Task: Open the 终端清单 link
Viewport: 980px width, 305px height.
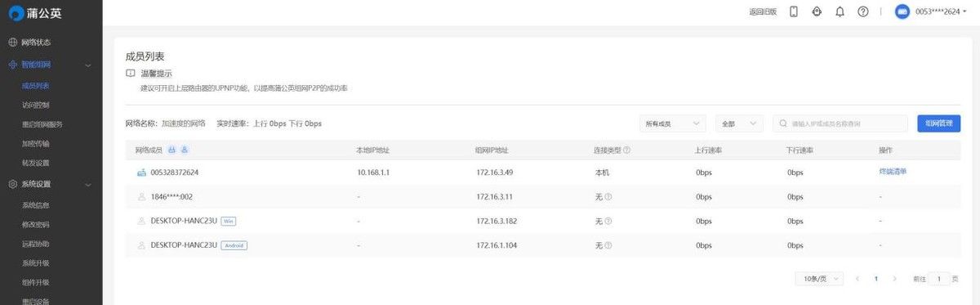Action: pos(893,172)
